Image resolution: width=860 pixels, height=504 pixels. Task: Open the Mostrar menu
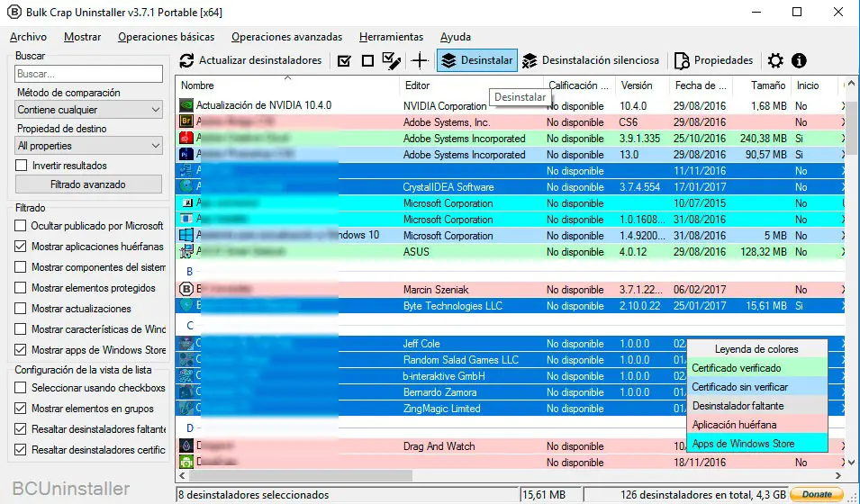point(82,37)
